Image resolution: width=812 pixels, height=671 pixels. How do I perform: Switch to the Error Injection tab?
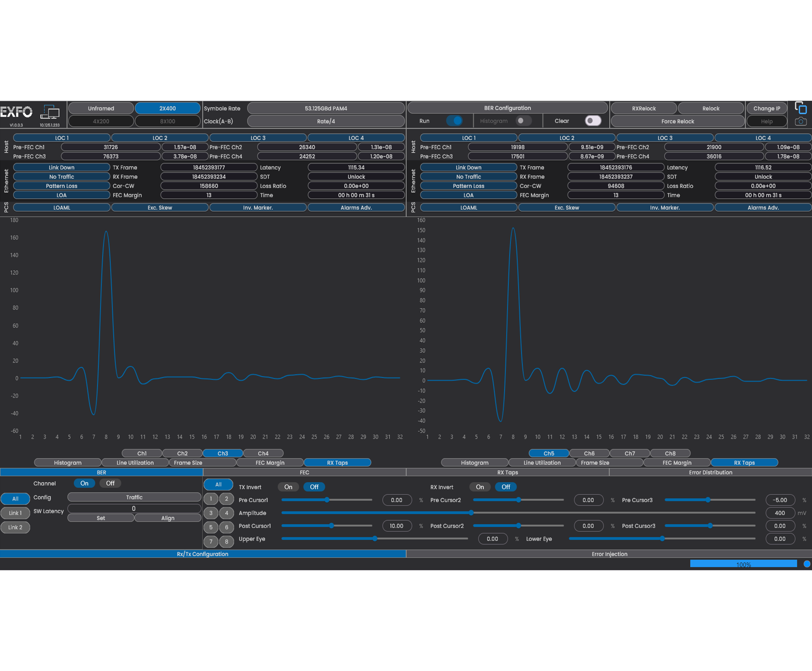tap(609, 554)
